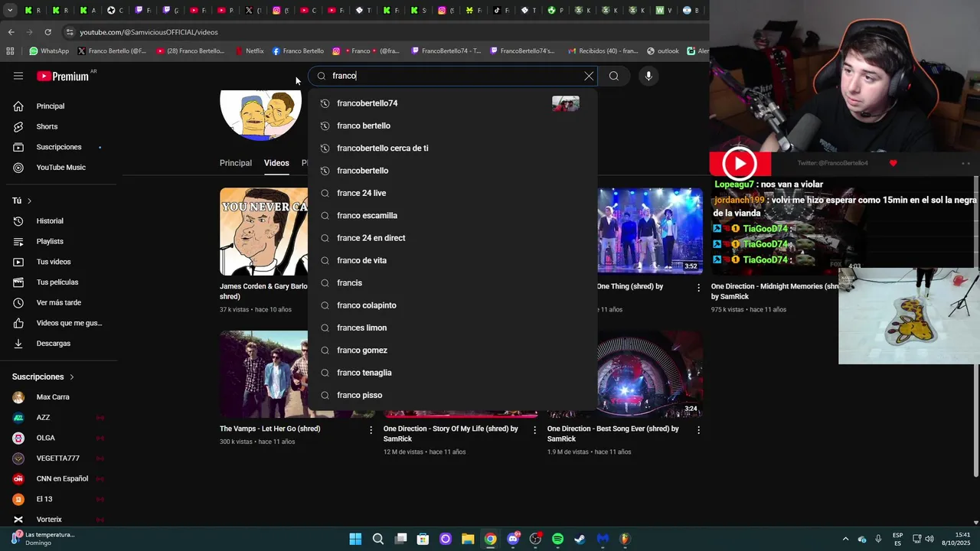The width and height of the screenshot is (980, 551).
Task: Open AZZ subscription channel
Action: [58, 418]
